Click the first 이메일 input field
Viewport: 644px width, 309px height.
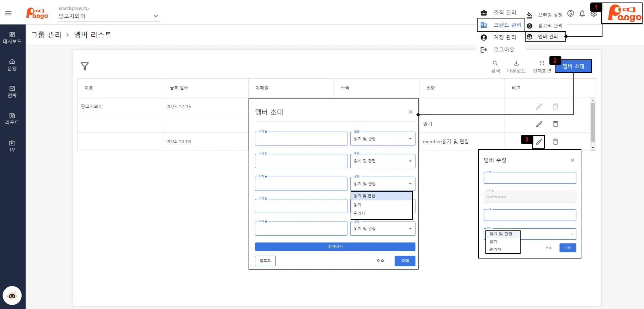pos(301,139)
